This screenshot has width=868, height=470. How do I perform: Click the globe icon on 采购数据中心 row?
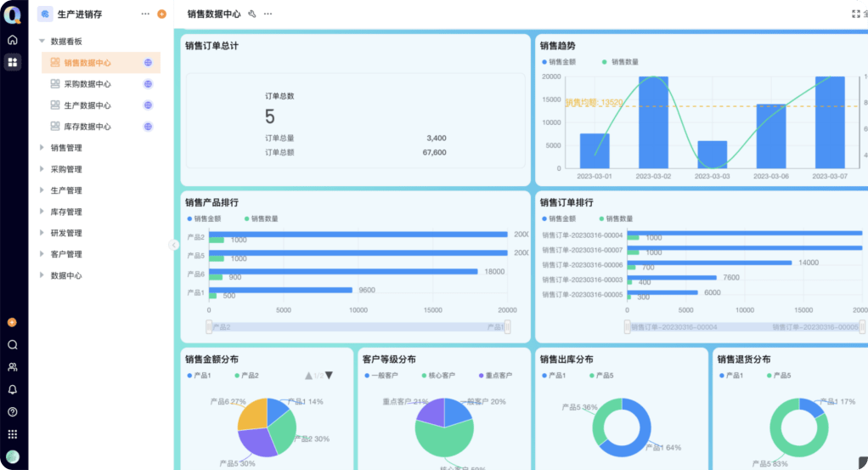148,84
